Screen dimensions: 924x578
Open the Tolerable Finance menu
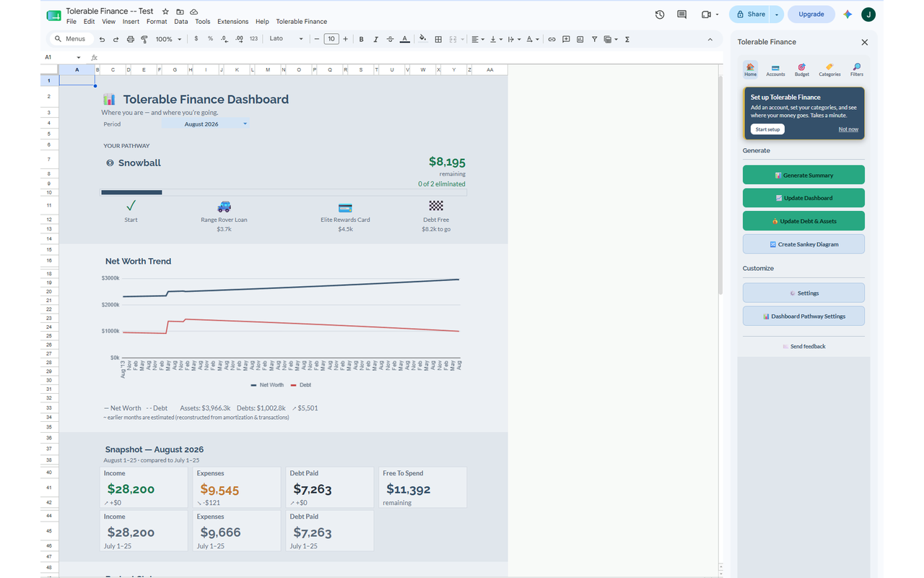coord(301,22)
